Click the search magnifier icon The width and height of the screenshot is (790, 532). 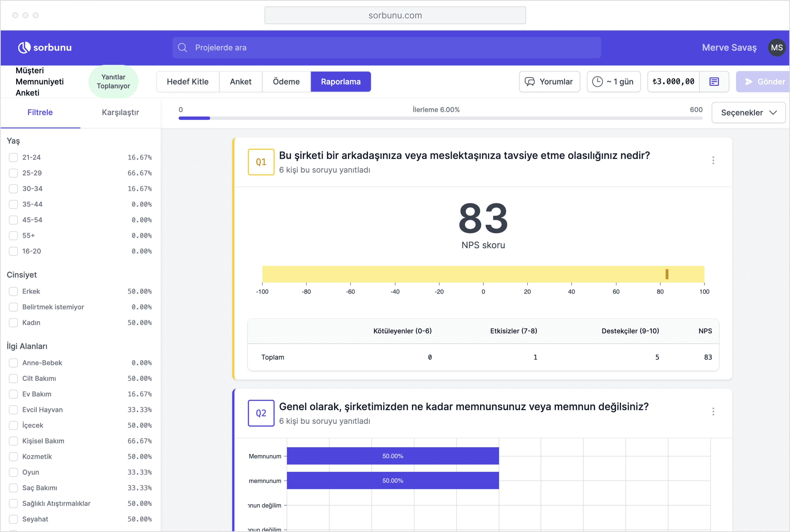pyautogui.click(x=182, y=48)
